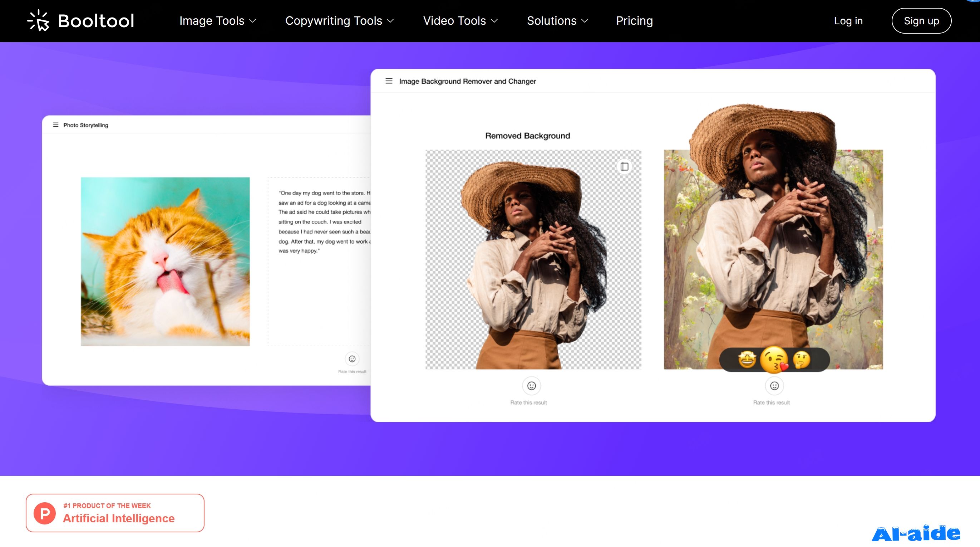Expand the Image Tools chevron arrow
The width and height of the screenshot is (980, 547).
coord(253,21)
